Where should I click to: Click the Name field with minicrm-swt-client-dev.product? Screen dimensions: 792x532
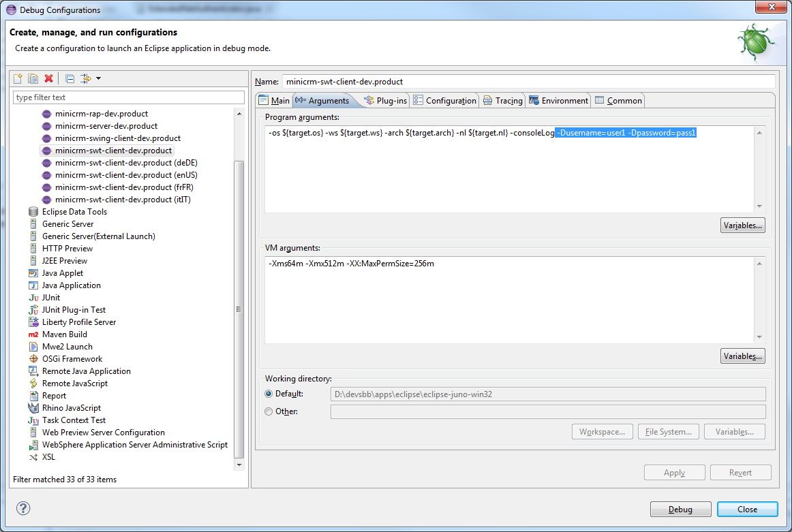528,81
